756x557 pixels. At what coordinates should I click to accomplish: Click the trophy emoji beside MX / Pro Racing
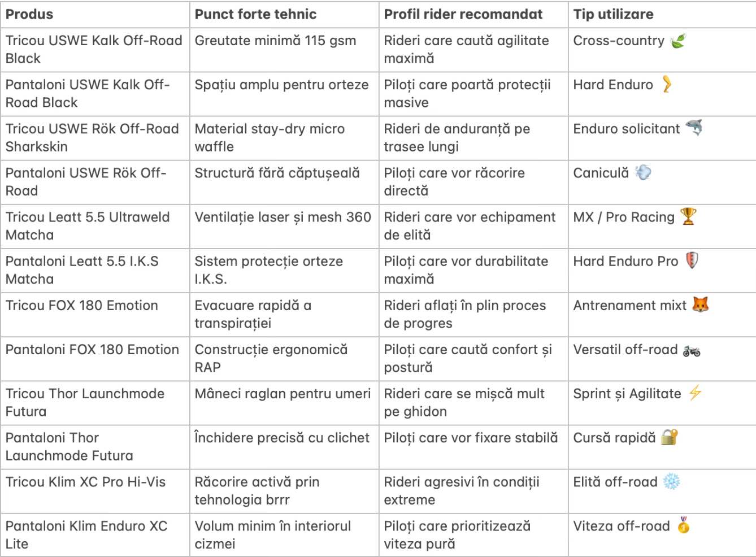pyautogui.click(x=688, y=216)
